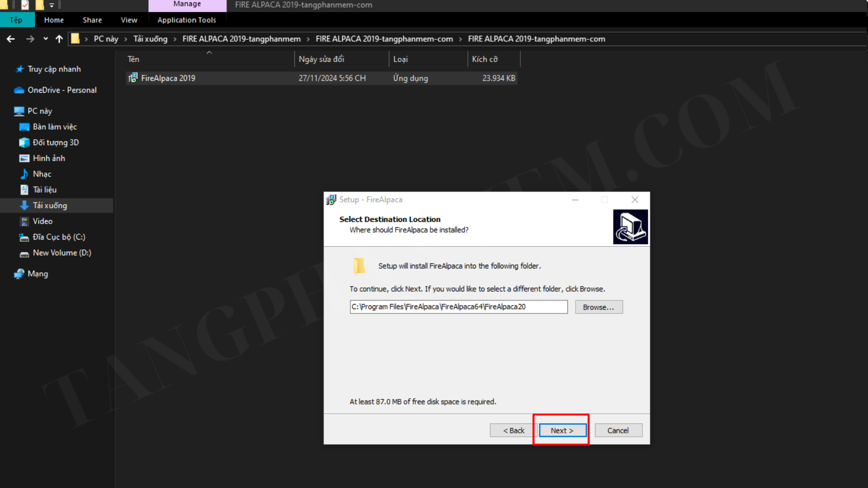Switch to the View ribbon tab

(x=129, y=20)
